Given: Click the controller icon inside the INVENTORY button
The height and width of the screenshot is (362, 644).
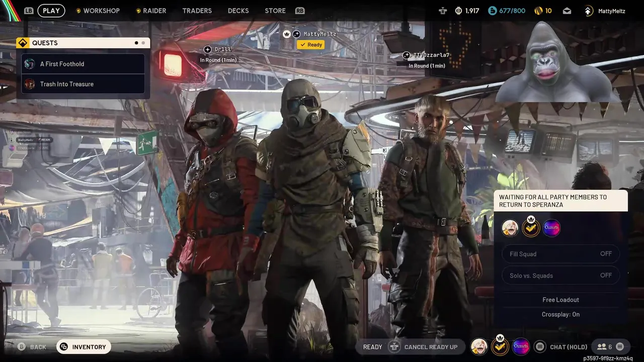Looking at the screenshot, I should pyautogui.click(x=64, y=347).
